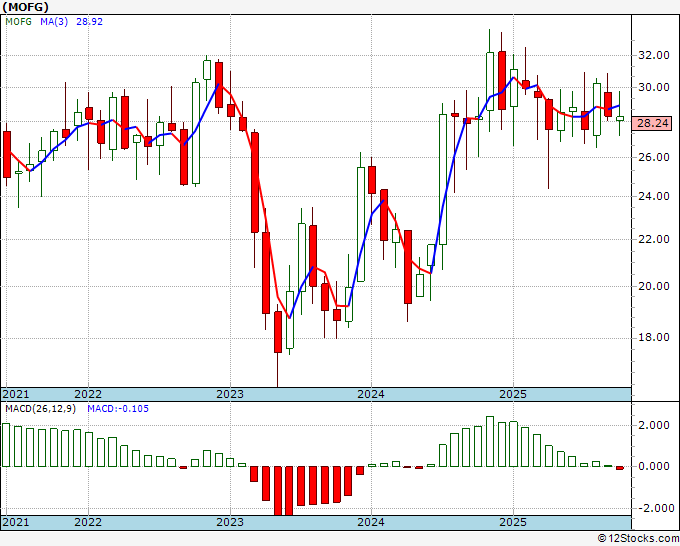Viewport: 680px width, 546px height.
Task: Click the (MOFG) chart title
Action: point(26,7)
